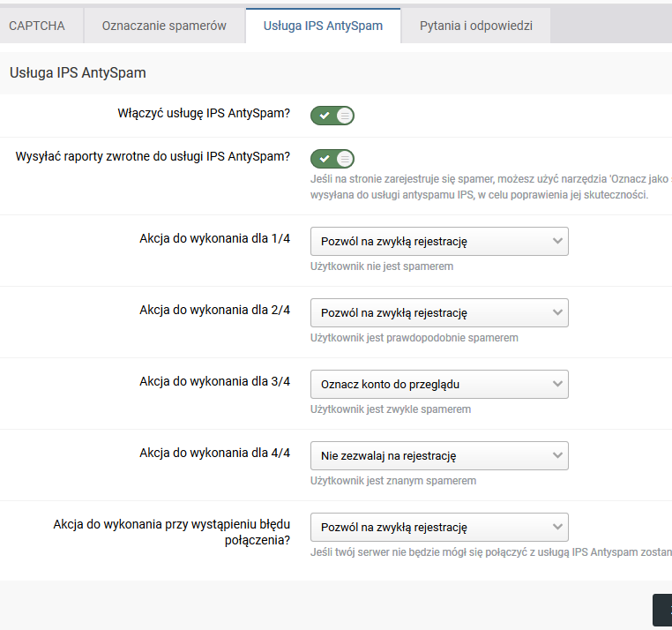The height and width of the screenshot is (630, 672).
Task: Click the Akcja do wykonania dla 4/4 label
Action: [x=214, y=453]
